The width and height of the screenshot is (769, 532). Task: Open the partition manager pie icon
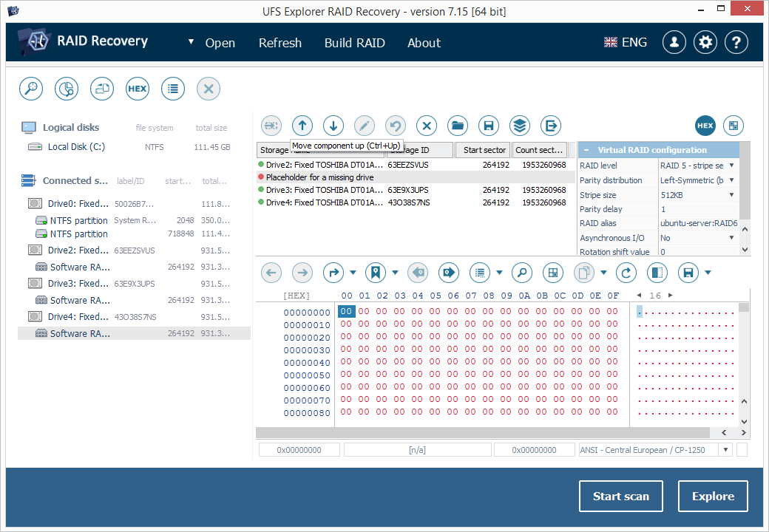click(67, 89)
